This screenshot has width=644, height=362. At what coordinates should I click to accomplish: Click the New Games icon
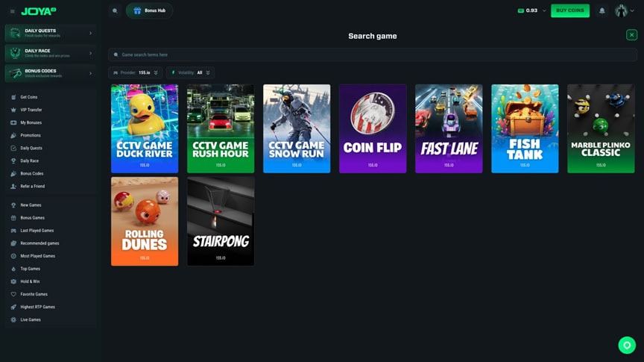[x=13, y=205]
